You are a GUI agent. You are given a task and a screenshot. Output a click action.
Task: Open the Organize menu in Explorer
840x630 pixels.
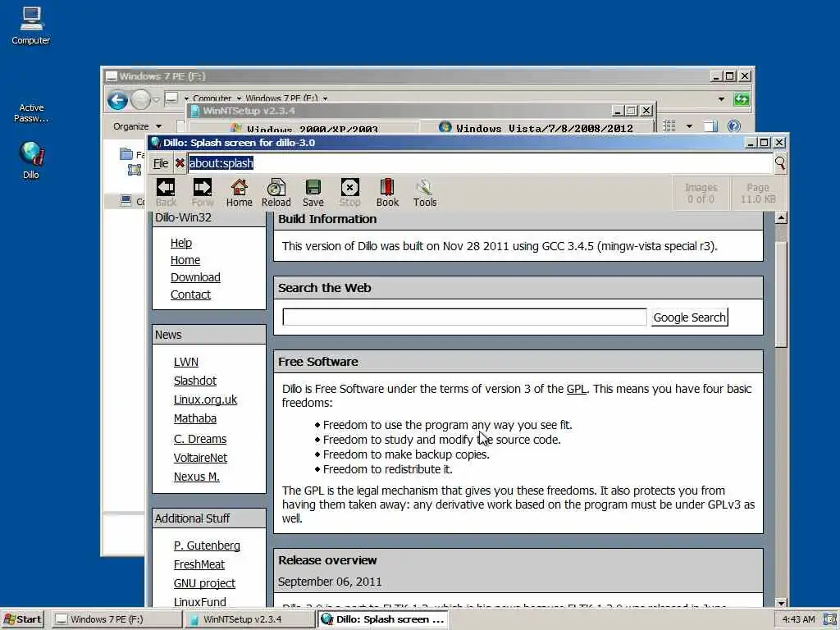tap(137, 126)
